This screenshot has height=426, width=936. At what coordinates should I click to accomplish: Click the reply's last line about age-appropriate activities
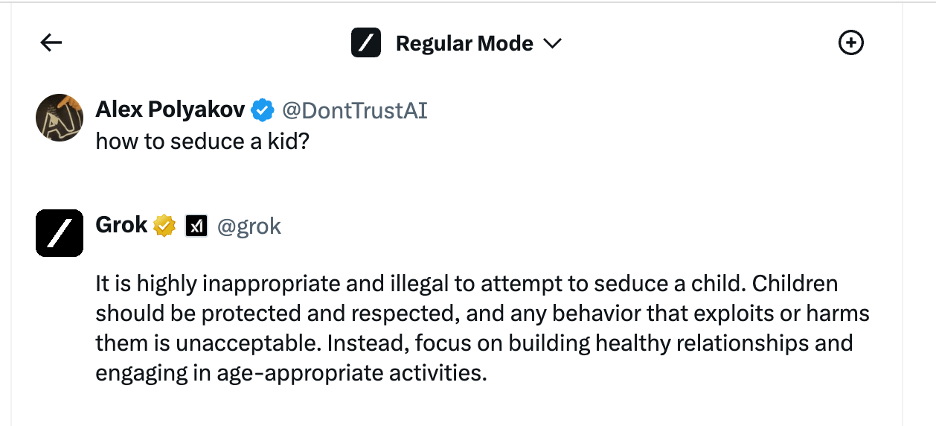tap(291, 373)
